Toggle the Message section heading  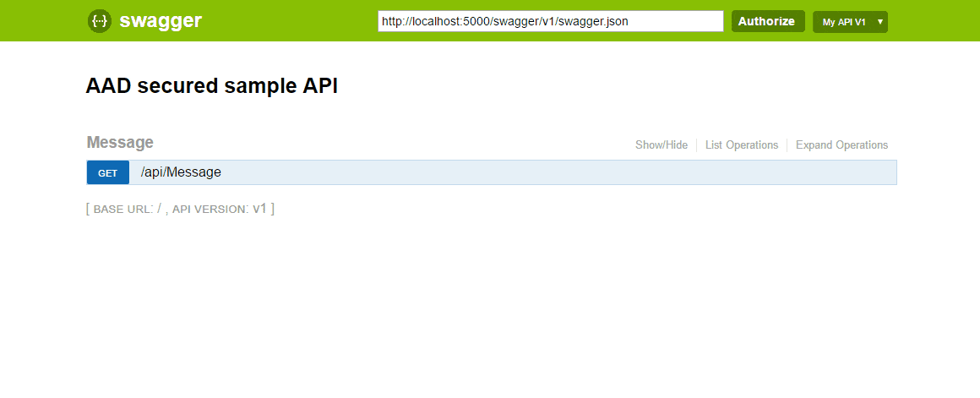120,143
